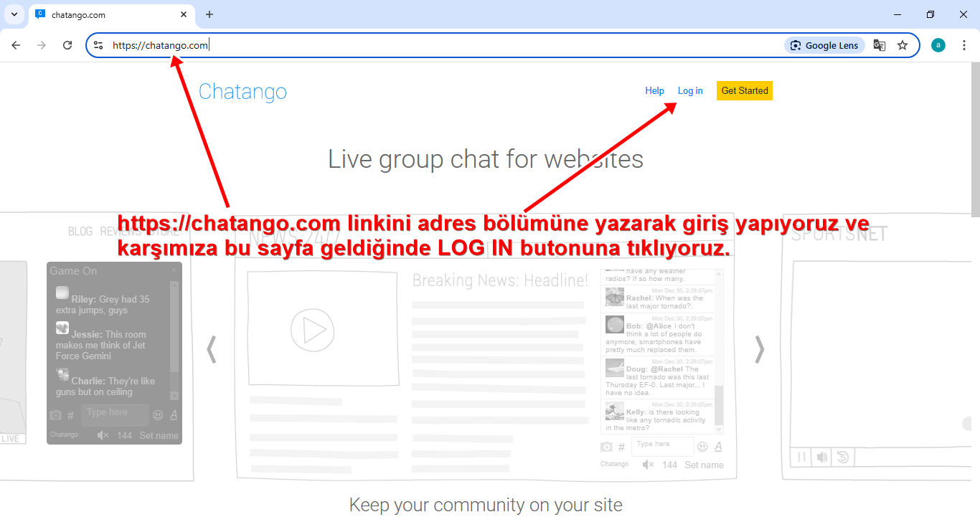Click Chatango label under news chat
Screen dimensions: 980x522
(x=614, y=464)
